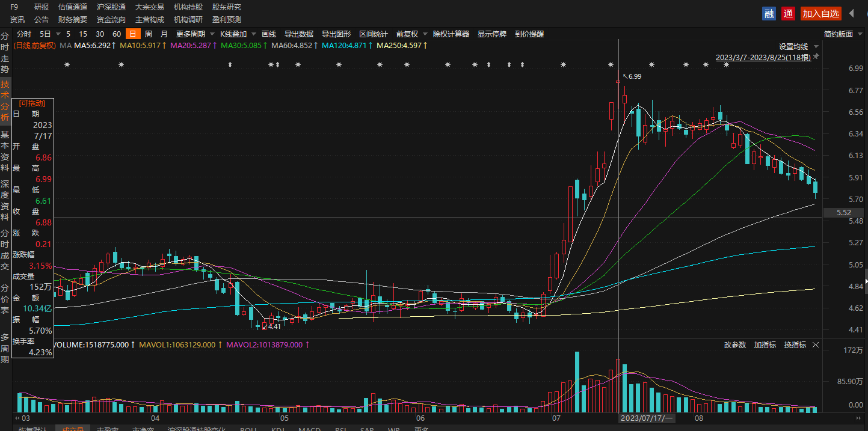The height and width of the screenshot is (431, 868).
Task: Expand the 更多周期 dropdown
Action: [194, 34]
